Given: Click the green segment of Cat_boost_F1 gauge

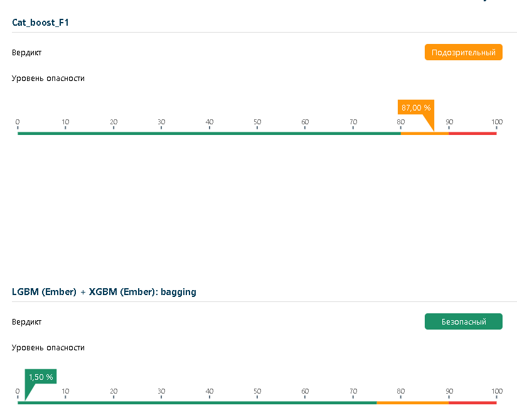Looking at the screenshot, I should [209, 133].
